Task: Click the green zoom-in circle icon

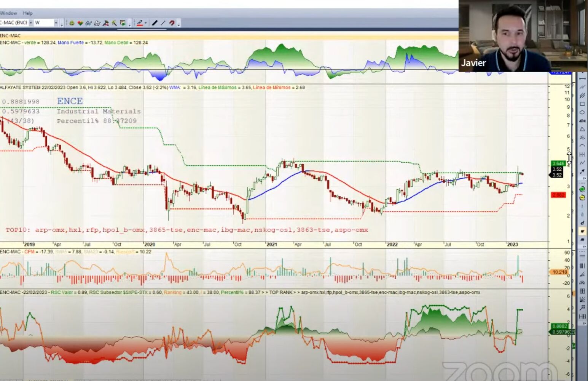Action: [x=582, y=189]
